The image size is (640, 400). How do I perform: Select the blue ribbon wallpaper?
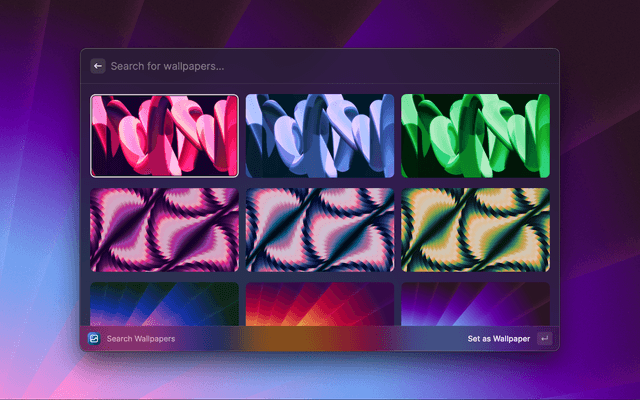pyautogui.click(x=320, y=135)
